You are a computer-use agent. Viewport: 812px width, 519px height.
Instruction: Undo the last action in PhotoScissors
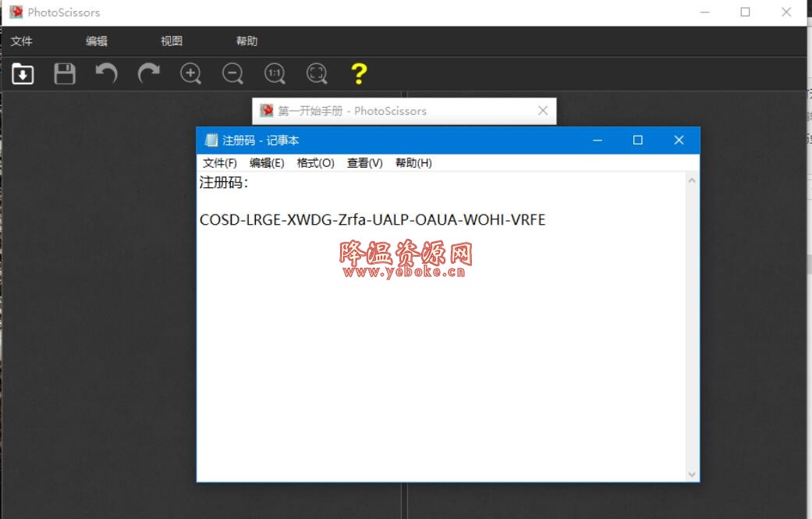coord(107,73)
